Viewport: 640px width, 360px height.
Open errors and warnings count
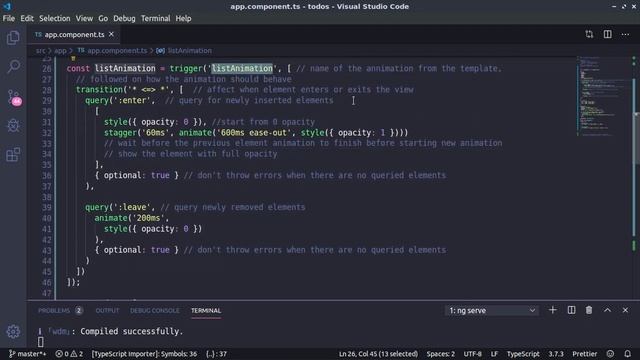click(69, 354)
